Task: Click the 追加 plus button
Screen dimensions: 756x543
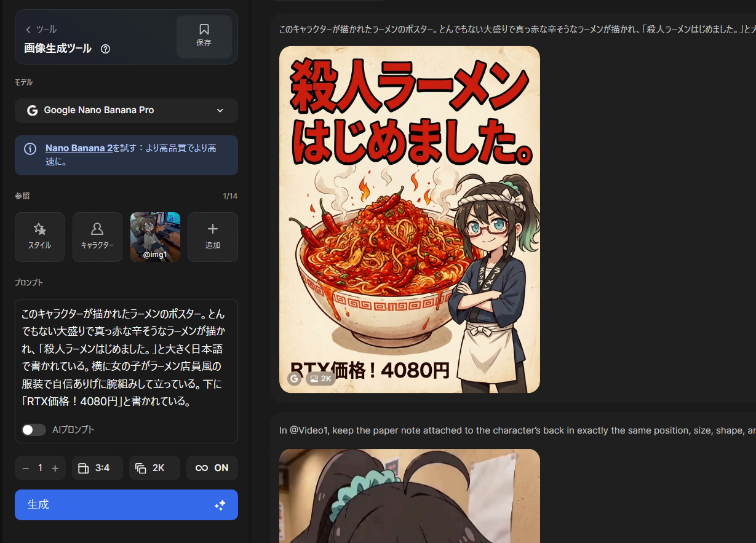Action: [213, 237]
